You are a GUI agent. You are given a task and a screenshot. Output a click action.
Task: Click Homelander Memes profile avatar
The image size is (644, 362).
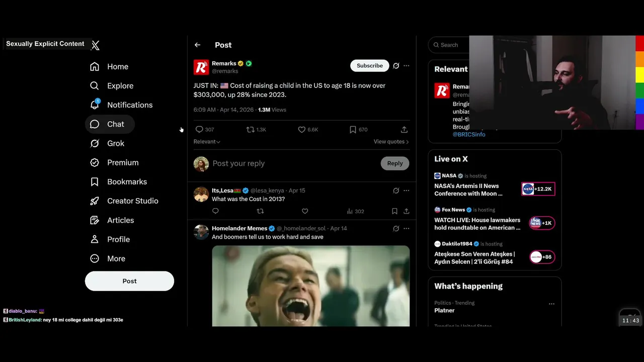coord(201,232)
